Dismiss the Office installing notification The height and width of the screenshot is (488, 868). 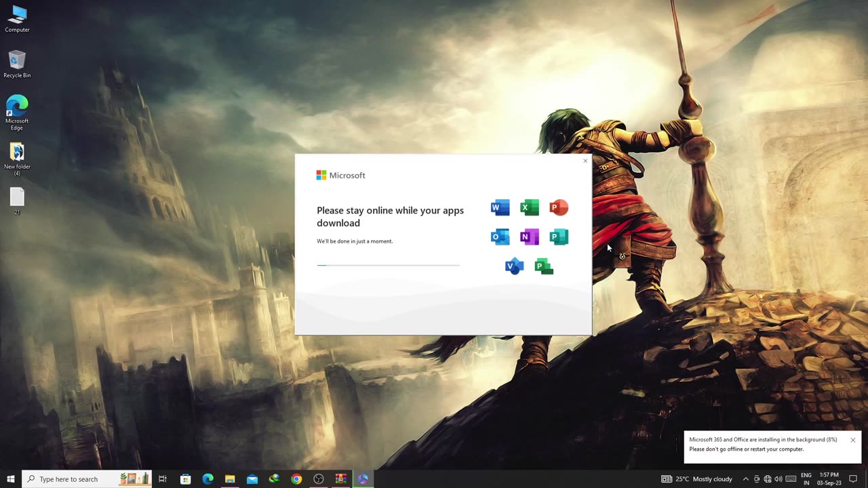coord(852,440)
